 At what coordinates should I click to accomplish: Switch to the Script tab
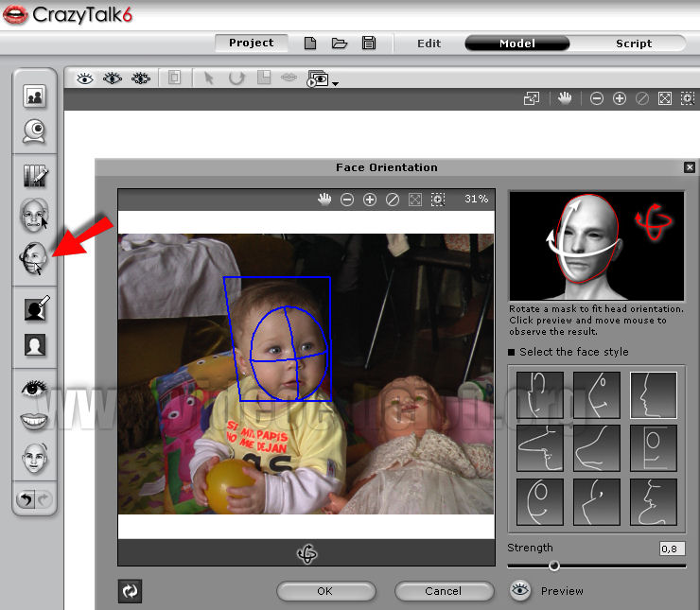coord(633,44)
